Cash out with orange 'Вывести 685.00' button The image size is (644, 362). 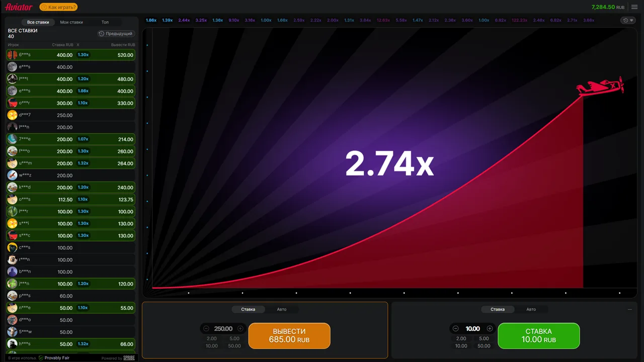point(289,336)
